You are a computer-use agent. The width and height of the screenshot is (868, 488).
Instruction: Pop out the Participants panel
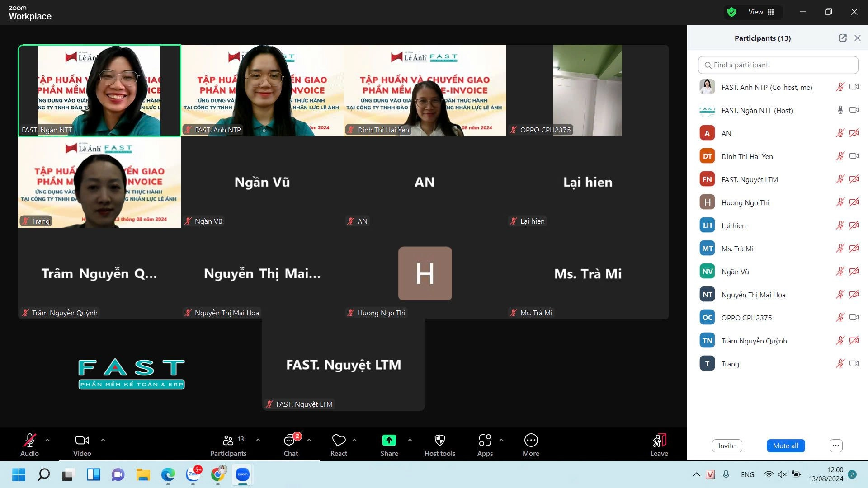pos(842,38)
